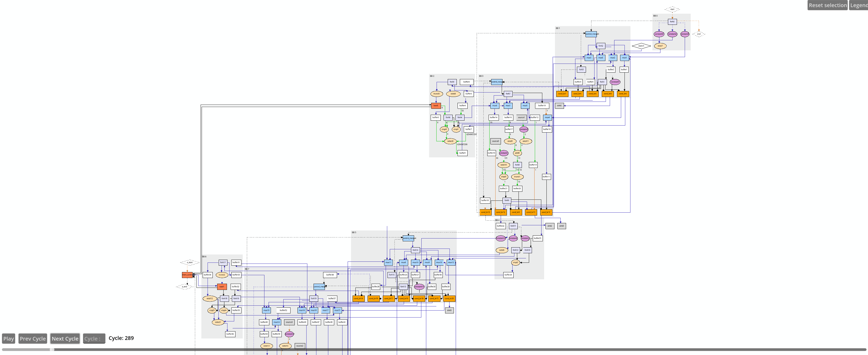Select the buffer11 node
Viewport: 868px width, 355px height.
[x=546, y=177]
